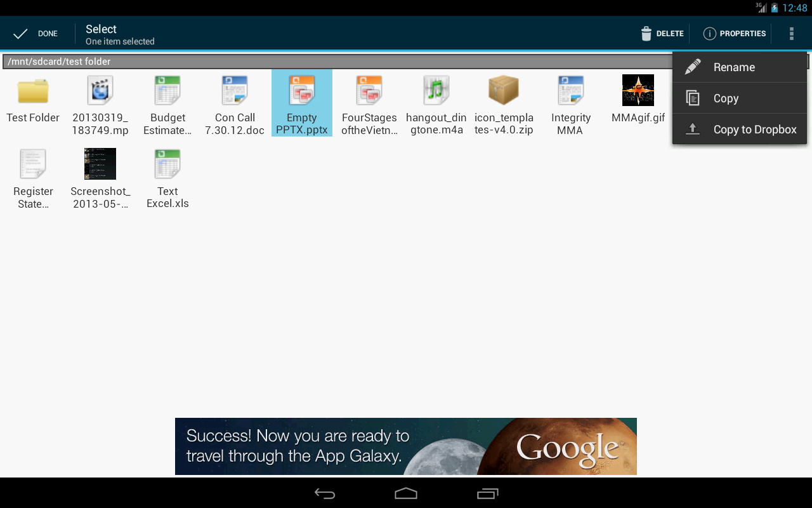The height and width of the screenshot is (508, 812).
Task: Toggle the overflow three-dot menu
Action: click(x=791, y=34)
